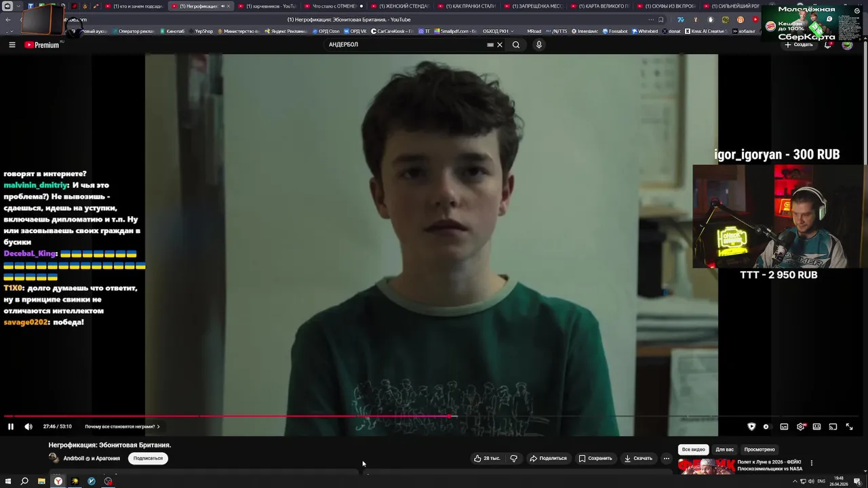Screen dimensions: 868x488
Task: Start voice search with microphone
Action: click(x=539, y=45)
